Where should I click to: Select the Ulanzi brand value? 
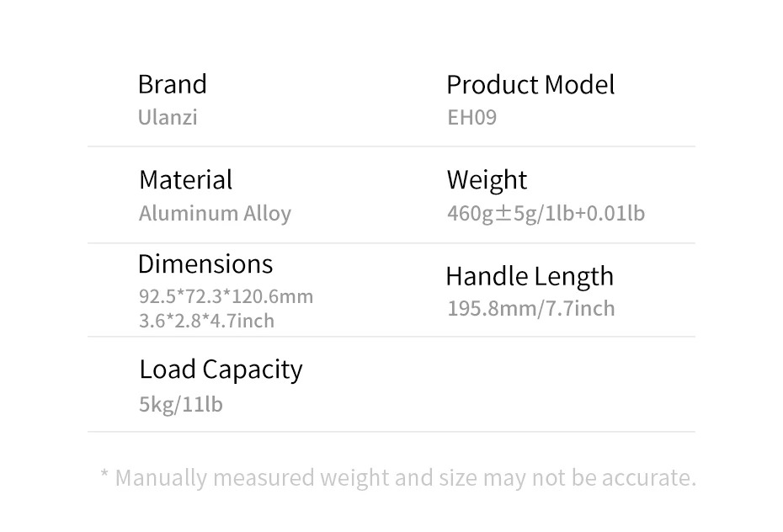point(168,117)
